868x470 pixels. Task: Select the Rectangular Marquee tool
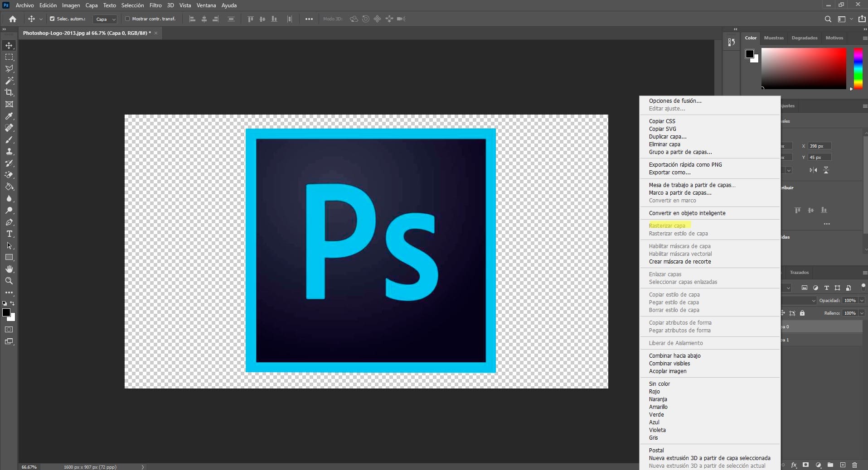(9, 57)
